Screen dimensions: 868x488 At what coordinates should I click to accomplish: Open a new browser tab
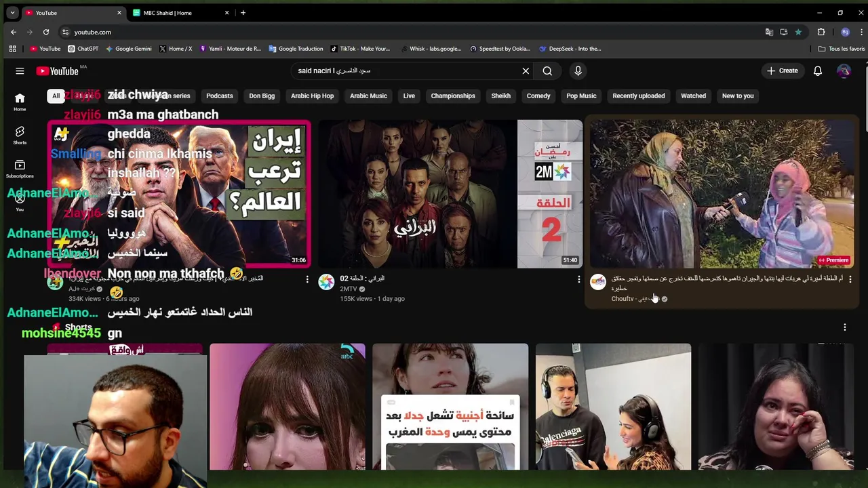[x=243, y=13]
